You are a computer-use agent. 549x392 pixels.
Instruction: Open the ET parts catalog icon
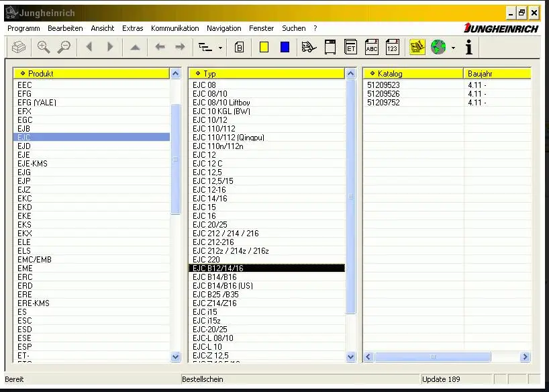(x=350, y=47)
